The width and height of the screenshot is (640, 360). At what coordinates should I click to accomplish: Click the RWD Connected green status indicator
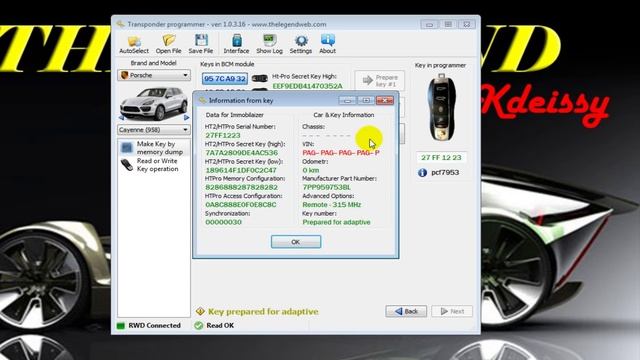tap(120, 326)
